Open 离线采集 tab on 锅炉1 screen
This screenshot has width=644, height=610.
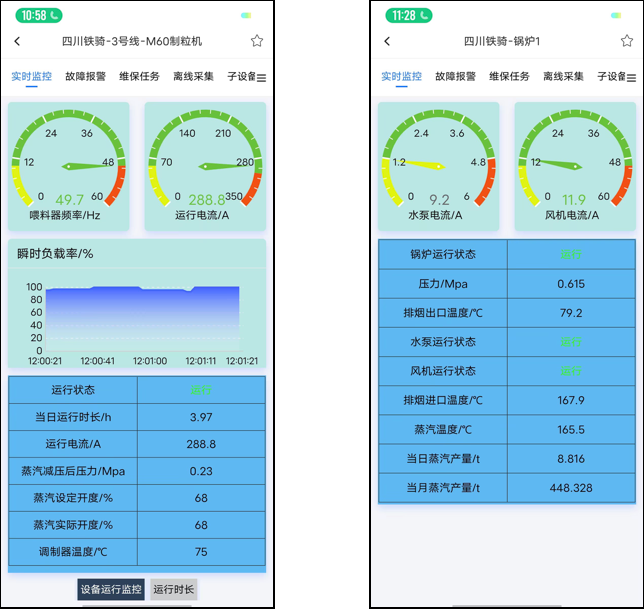[563, 76]
